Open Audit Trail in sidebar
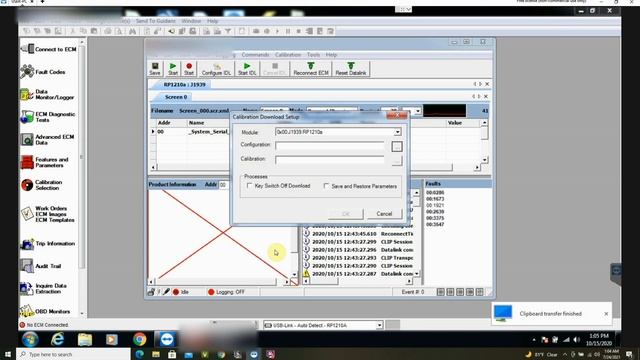Screen dimensions: 640x360 41,266
